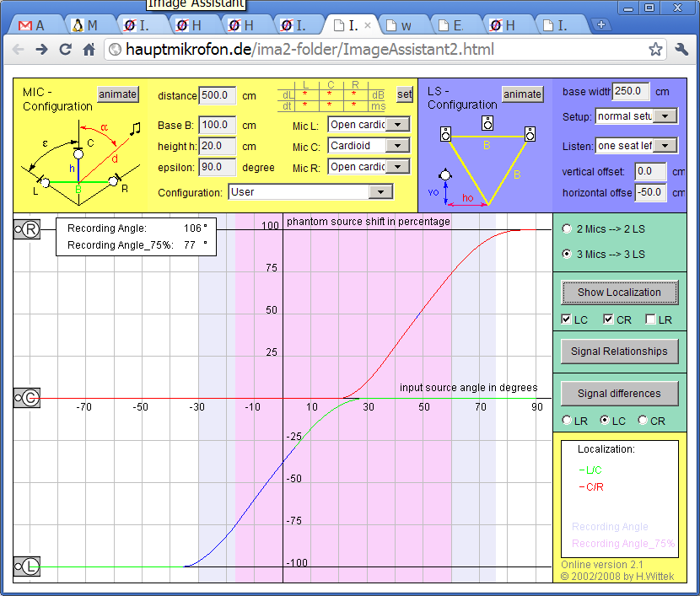Select CR radio under Signal differences
700x596 pixels.
pyautogui.click(x=643, y=420)
